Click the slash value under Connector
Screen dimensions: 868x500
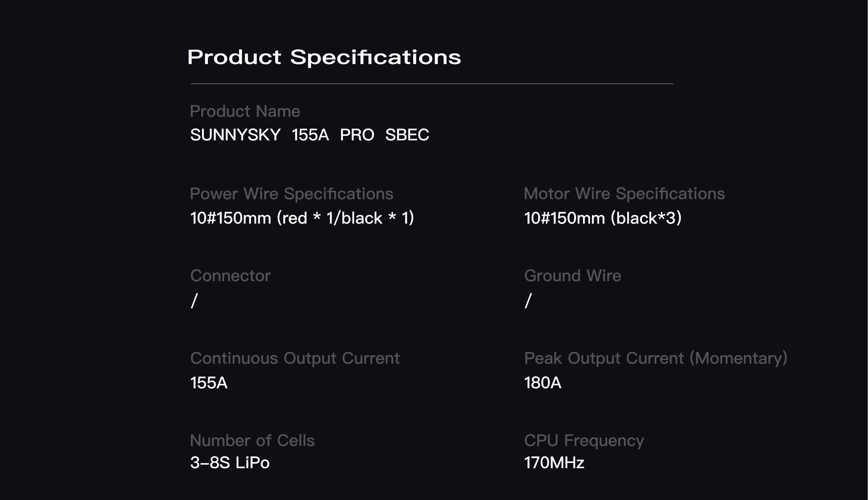point(194,301)
